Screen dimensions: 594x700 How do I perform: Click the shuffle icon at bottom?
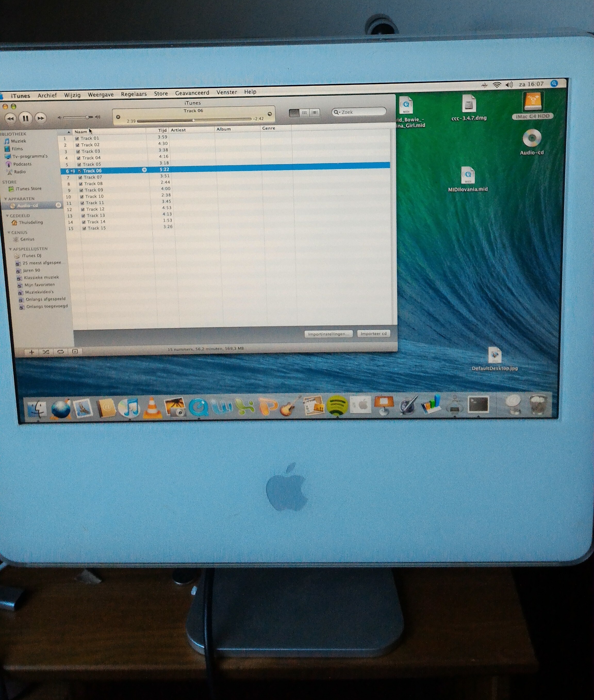[46, 352]
